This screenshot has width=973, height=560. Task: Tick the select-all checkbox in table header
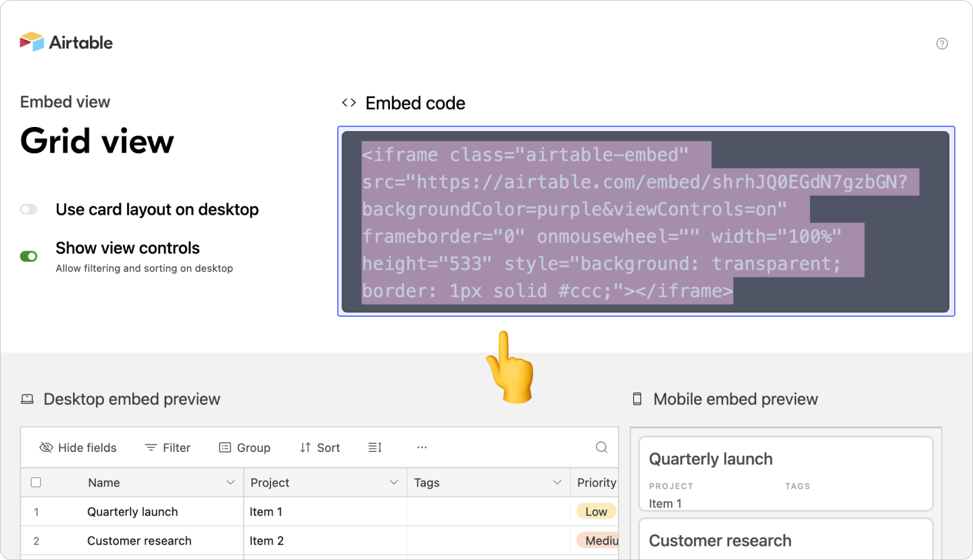tap(36, 482)
